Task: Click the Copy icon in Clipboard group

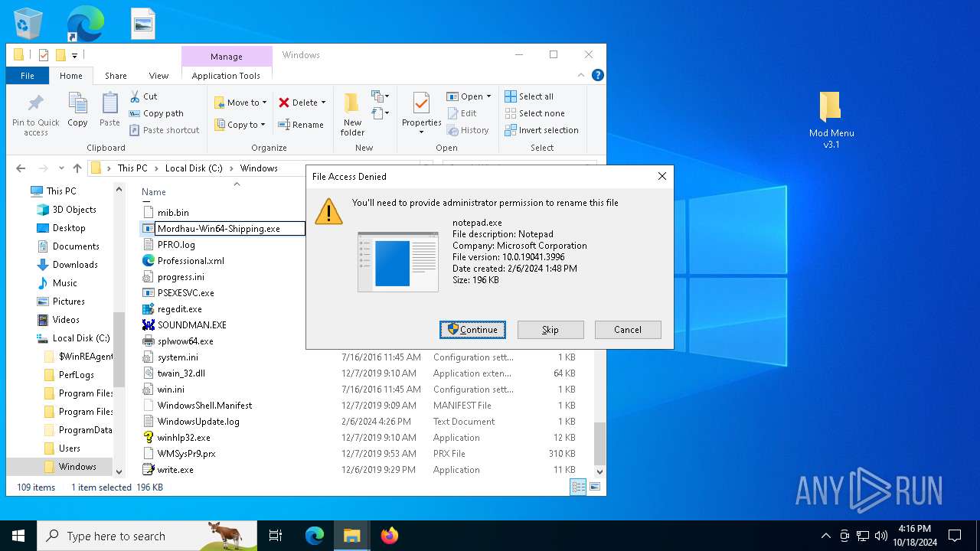Action: [x=77, y=103]
